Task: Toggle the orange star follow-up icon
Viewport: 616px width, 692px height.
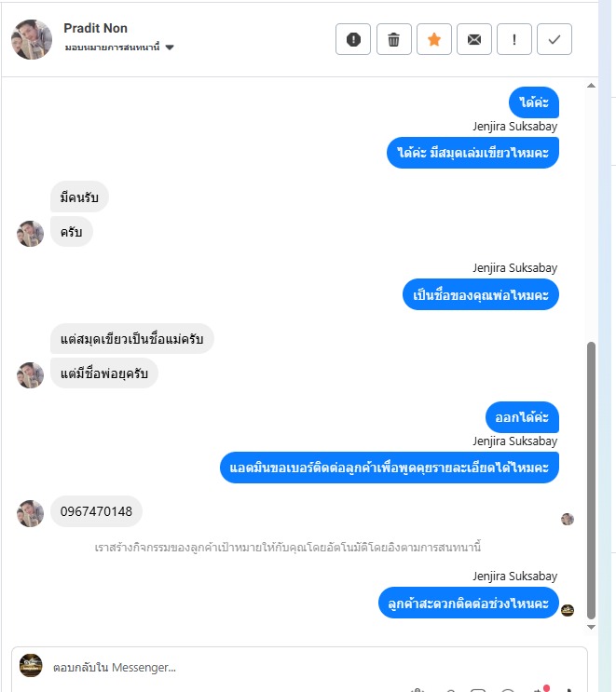Action: [434, 39]
